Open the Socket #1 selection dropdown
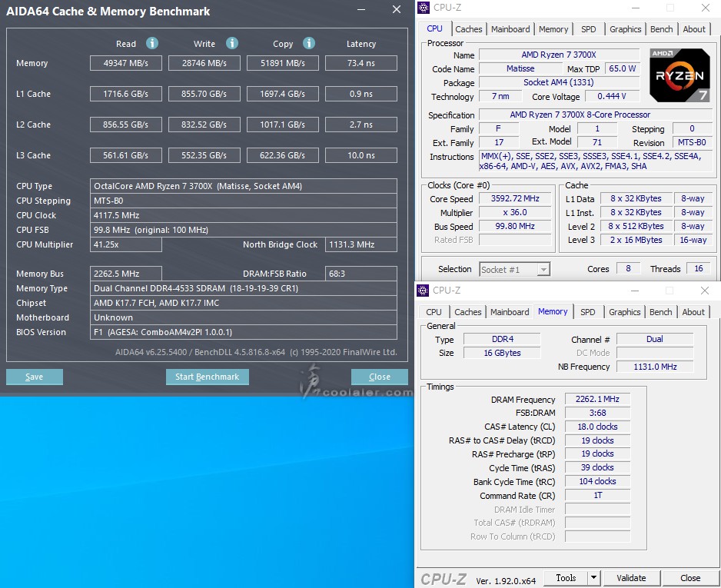 543,270
